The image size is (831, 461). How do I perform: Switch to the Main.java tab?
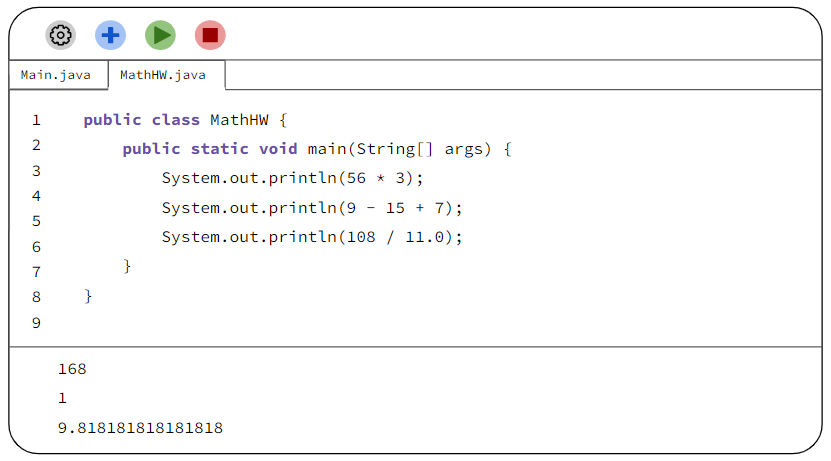[x=56, y=75]
